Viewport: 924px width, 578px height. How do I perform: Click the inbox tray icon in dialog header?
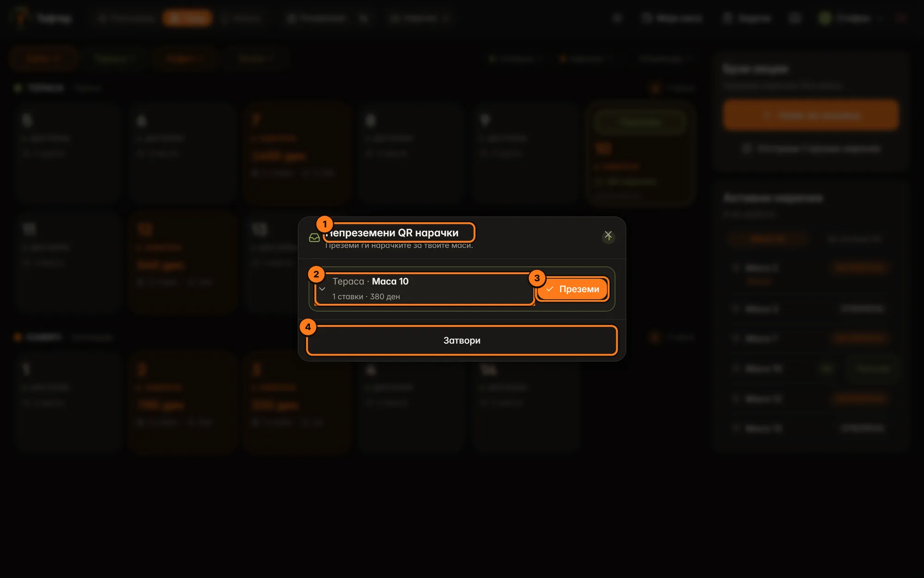(314, 238)
